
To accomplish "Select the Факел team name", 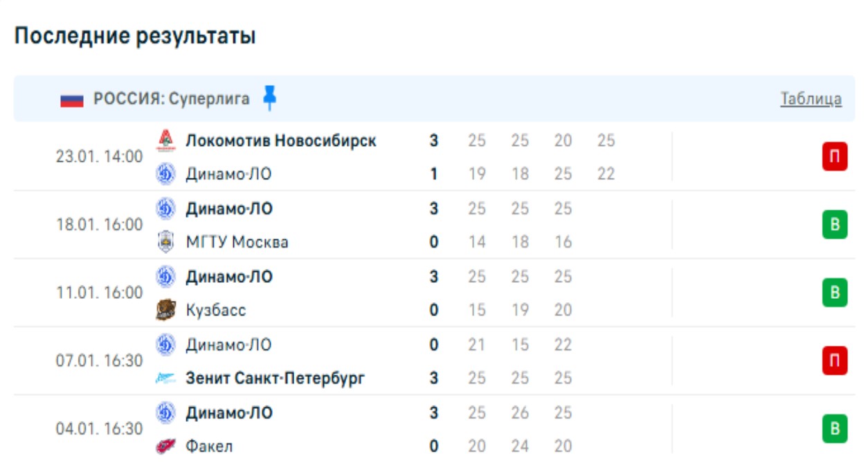I will [209, 446].
